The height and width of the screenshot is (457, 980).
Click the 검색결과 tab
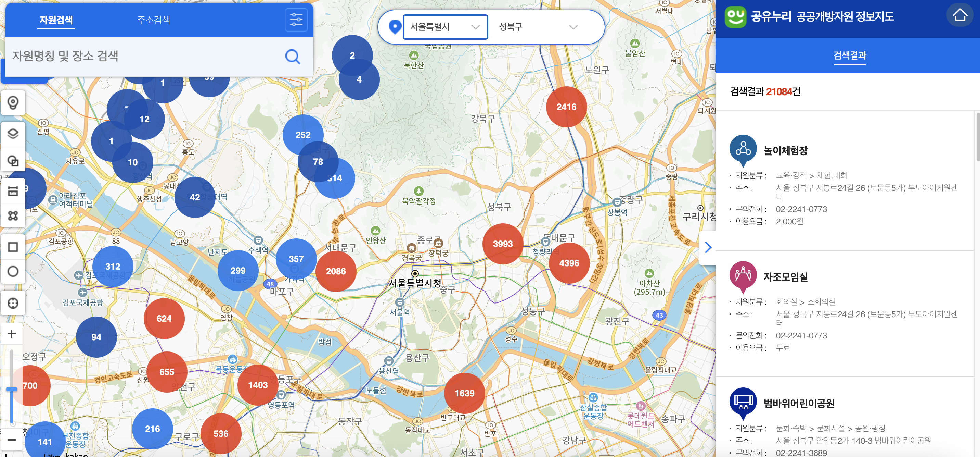pyautogui.click(x=850, y=55)
